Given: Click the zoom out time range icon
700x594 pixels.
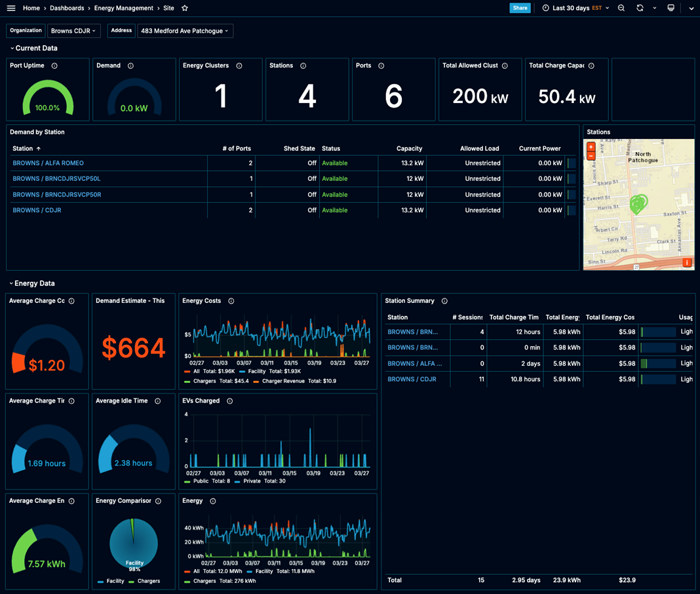Looking at the screenshot, I should [x=621, y=8].
